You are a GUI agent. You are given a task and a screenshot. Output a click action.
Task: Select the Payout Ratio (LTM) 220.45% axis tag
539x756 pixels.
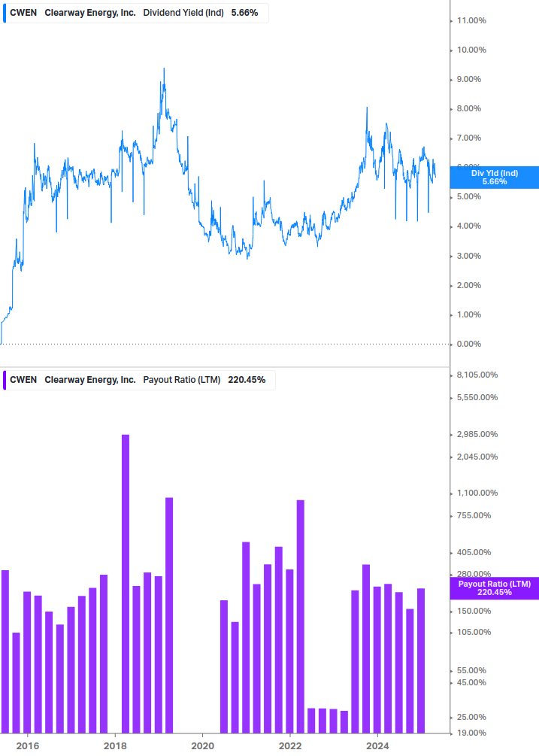[x=494, y=588]
